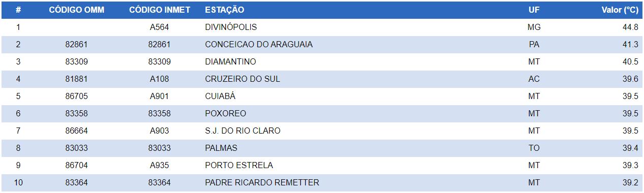Click the 44.8 temperature value
The height and width of the screenshot is (193, 644).
click(630, 27)
